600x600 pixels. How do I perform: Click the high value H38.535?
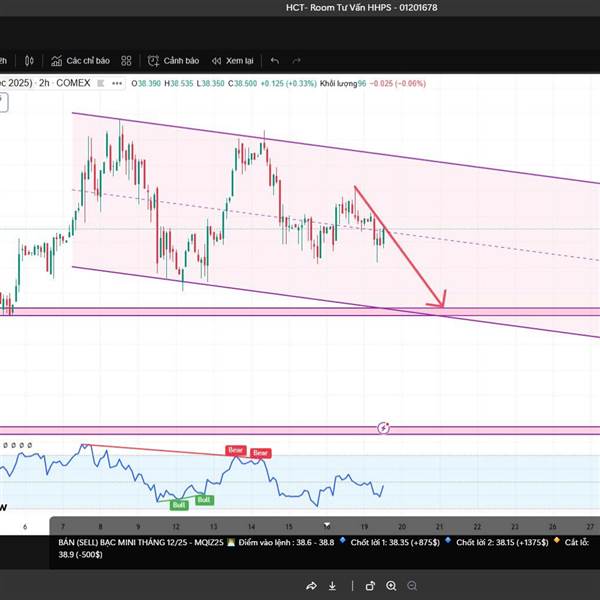179,83
